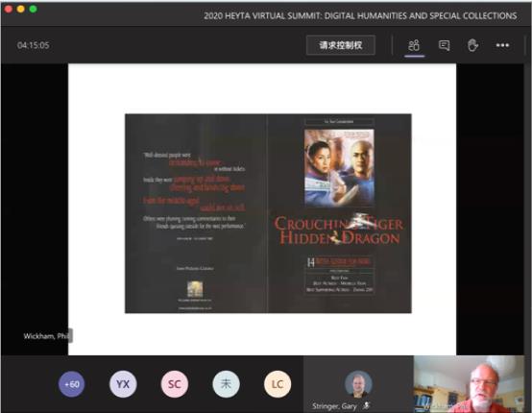532x413 pixels.
Task: Show the participants panel icon
Action: pyautogui.click(x=414, y=45)
